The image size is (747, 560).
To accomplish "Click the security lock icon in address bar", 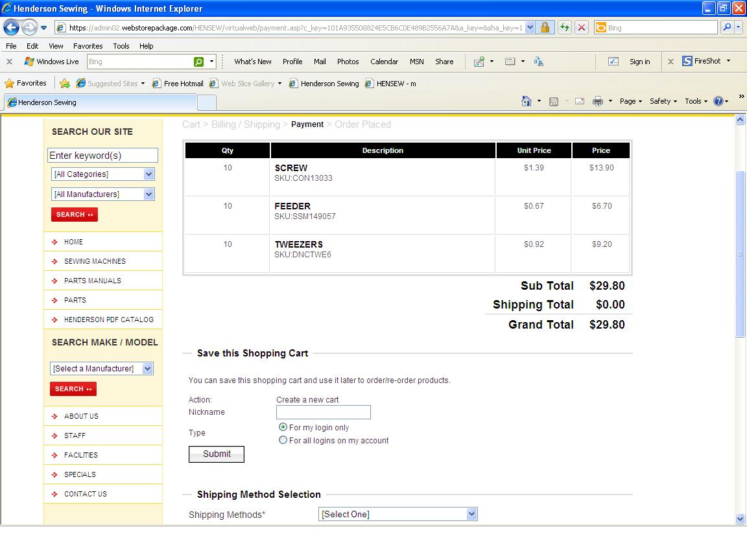I will [545, 28].
